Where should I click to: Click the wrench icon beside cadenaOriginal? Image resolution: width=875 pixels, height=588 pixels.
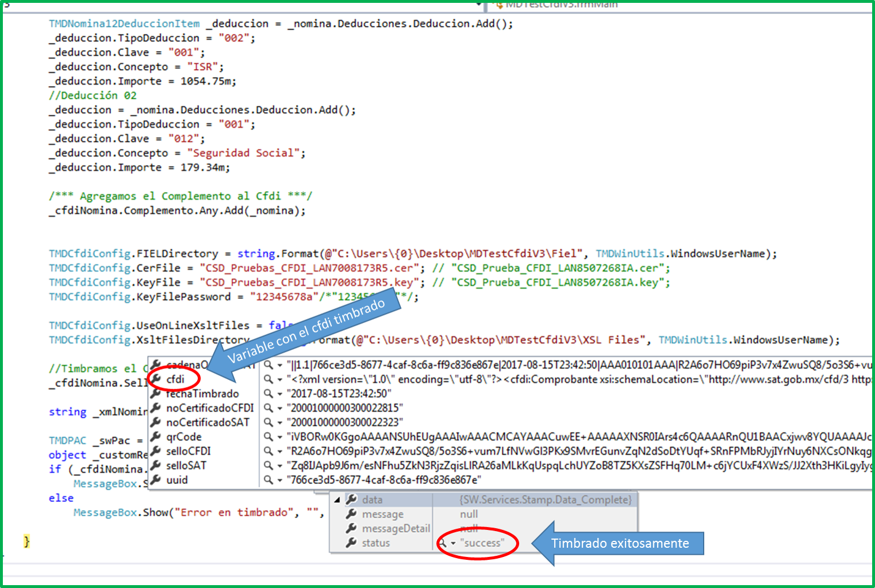coord(156,365)
